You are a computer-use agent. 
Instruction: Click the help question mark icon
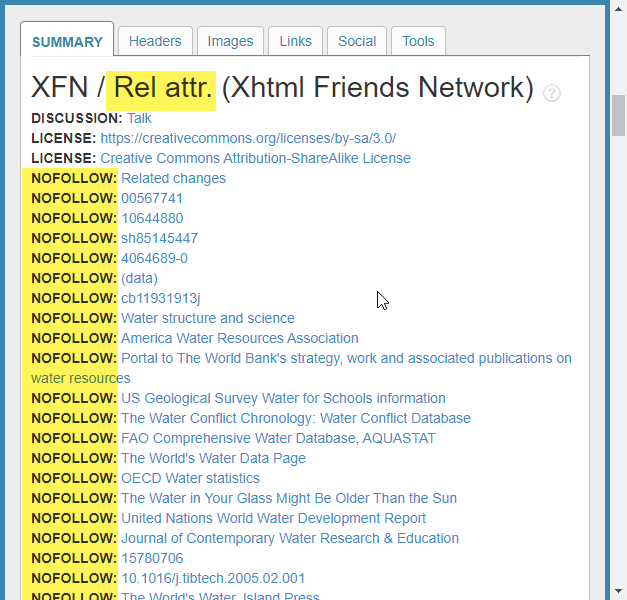tap(552, 93)
